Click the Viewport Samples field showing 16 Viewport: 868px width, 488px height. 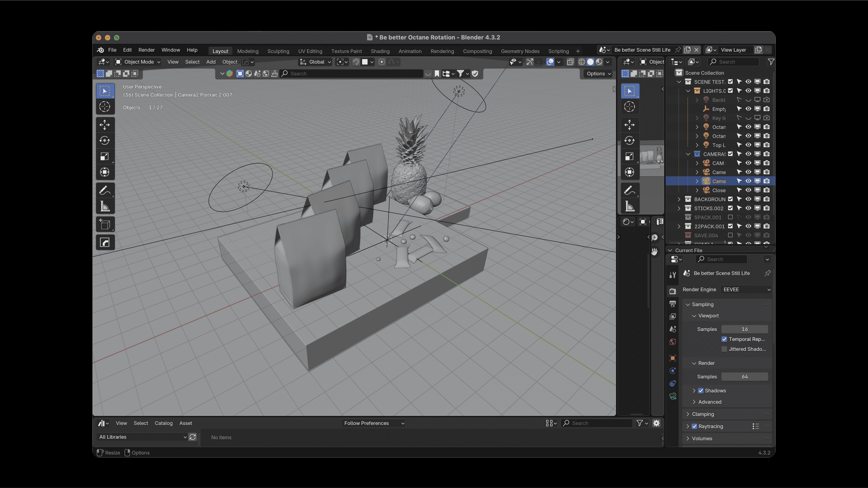click(x=745, y=329)
